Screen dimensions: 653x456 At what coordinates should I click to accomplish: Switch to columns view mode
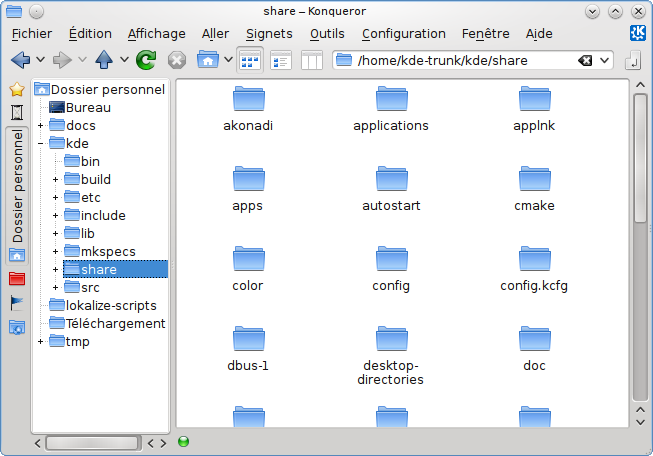311,60
